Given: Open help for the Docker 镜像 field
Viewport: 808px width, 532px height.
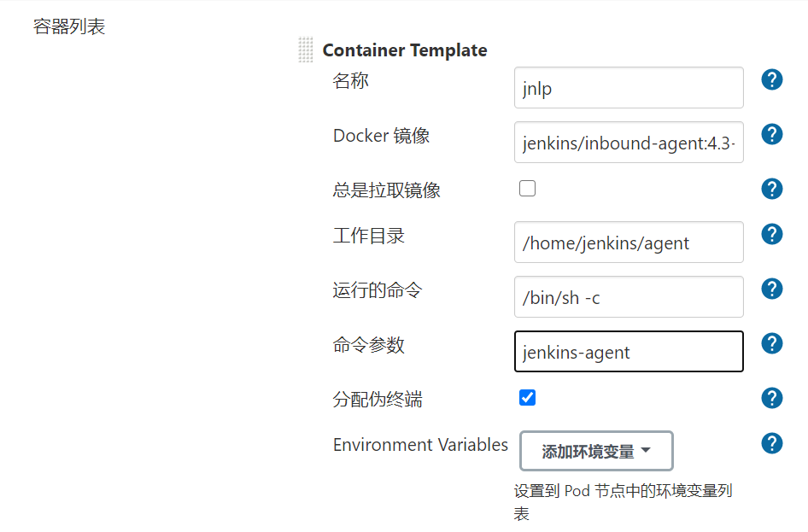Looking at the screenshot, I should point(771,134).
